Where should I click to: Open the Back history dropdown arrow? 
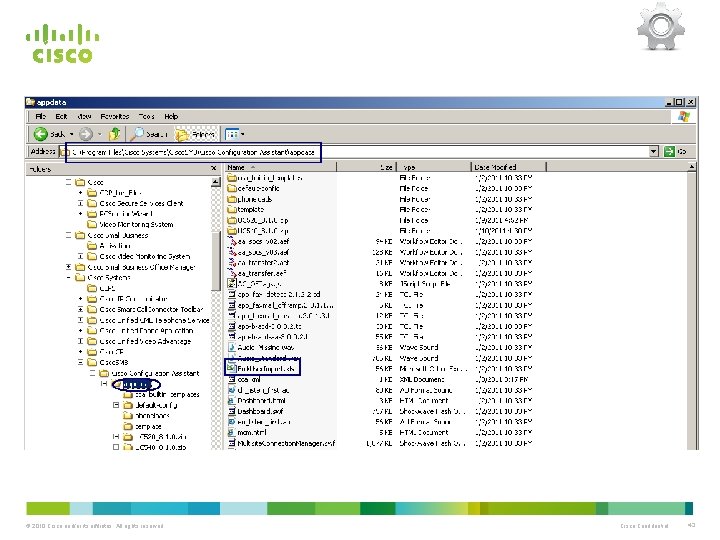tap(72, 134)
